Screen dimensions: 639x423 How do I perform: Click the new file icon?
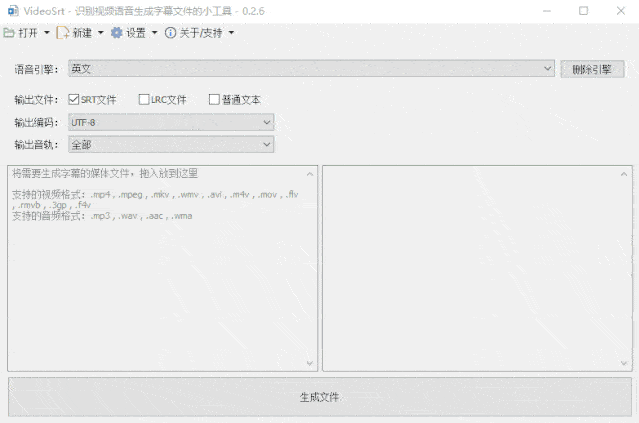coord(62,33)
